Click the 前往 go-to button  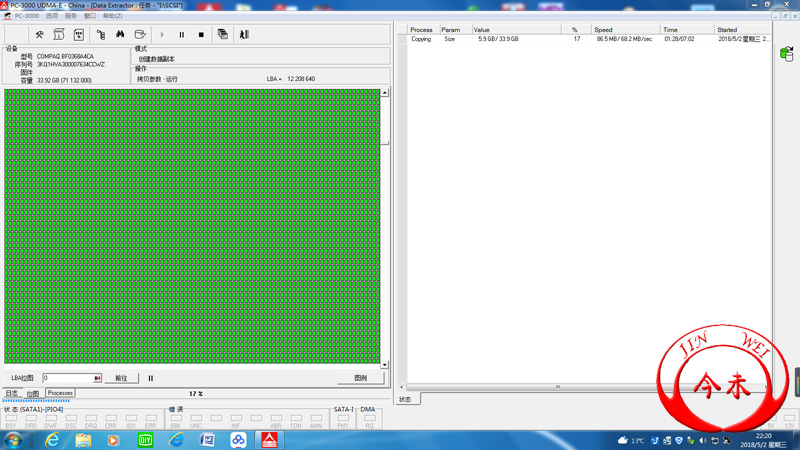[x=121, y=378]
